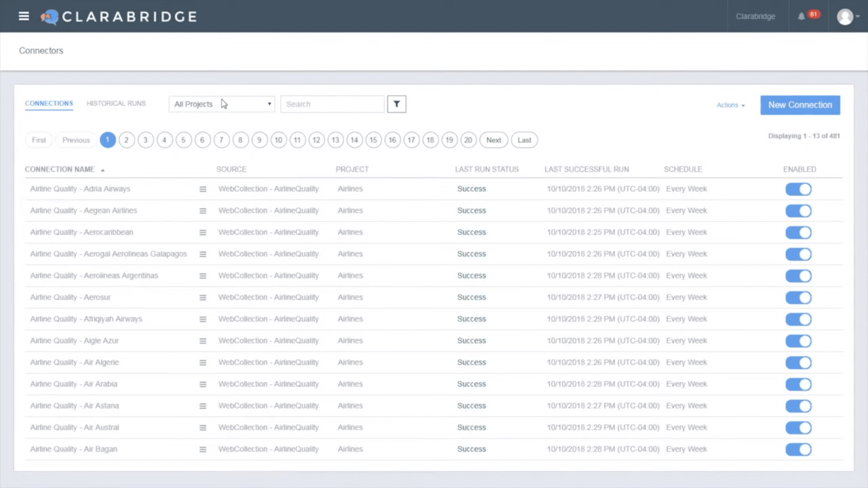This screenshot has height=488, width=868.
Task: Turn off the Airline Quality - Air Arabia toggle
Action: pyautogui.click(x=798, y=384)
